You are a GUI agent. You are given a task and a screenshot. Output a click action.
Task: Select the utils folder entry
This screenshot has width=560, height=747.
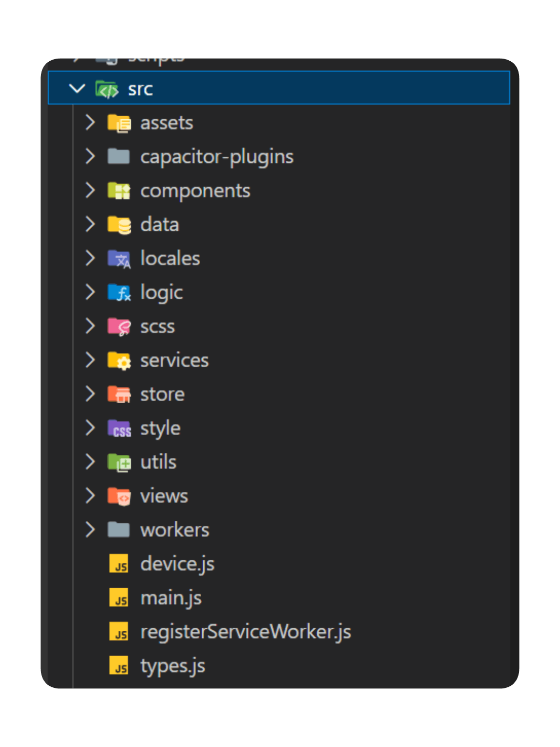pyautogui.click(x=158, y=462)
